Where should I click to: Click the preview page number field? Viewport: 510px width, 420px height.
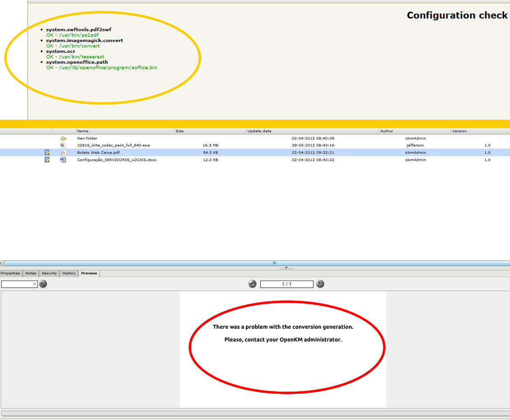point(287,284)
